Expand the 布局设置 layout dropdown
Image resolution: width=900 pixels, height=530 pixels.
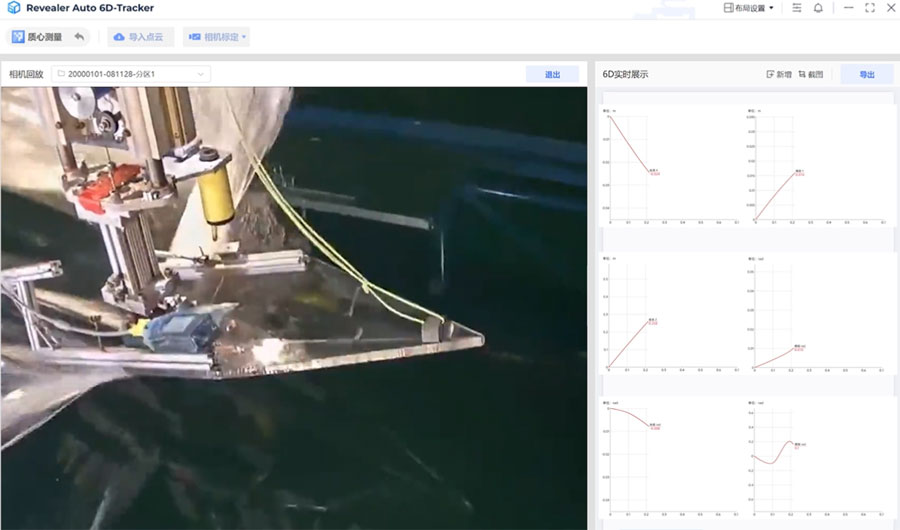(748, 8)
